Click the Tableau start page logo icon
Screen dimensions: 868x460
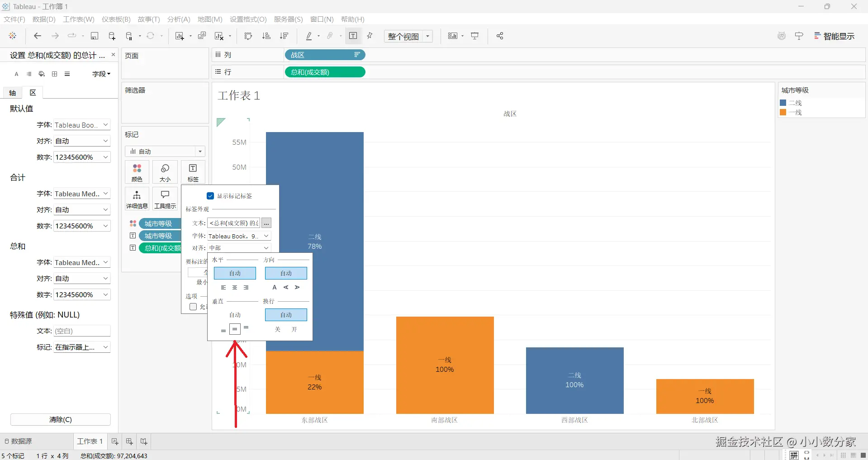13,36
